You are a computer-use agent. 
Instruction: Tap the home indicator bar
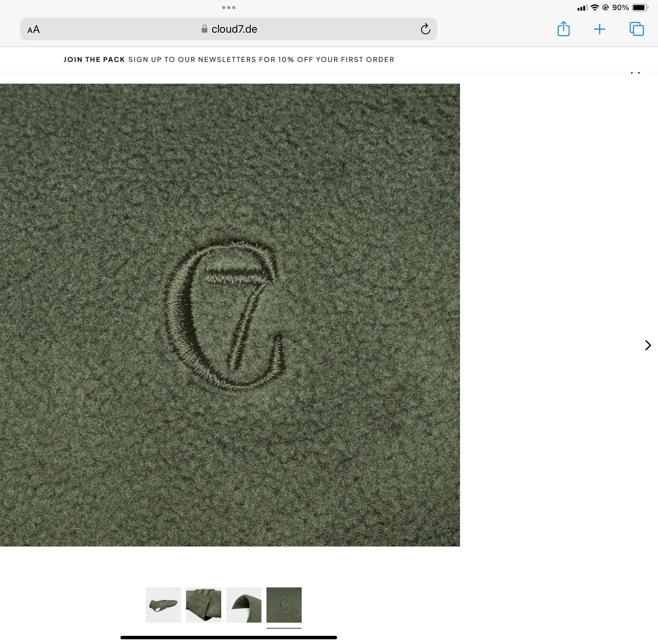pyautogui.click(x=229, y=638)
